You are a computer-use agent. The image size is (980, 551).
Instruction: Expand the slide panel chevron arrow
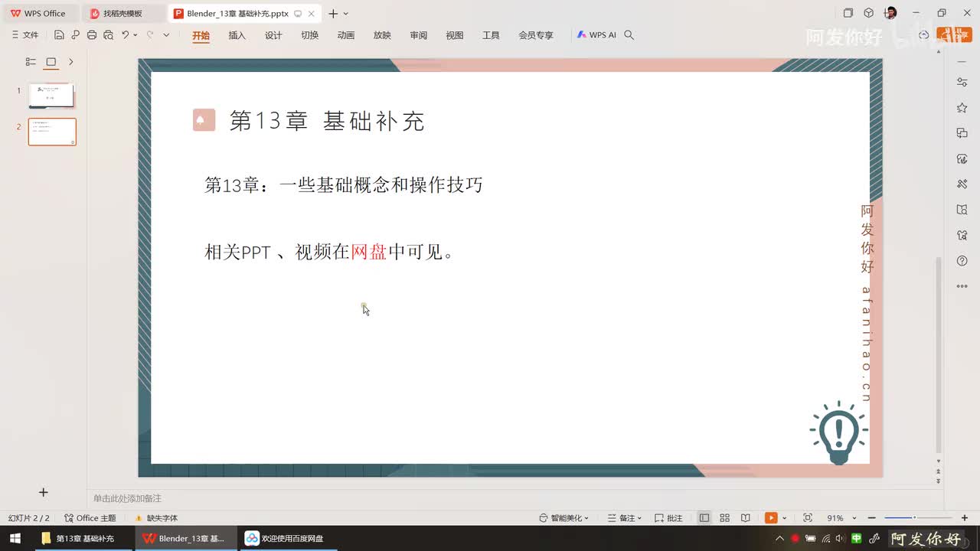coord(71,62)
